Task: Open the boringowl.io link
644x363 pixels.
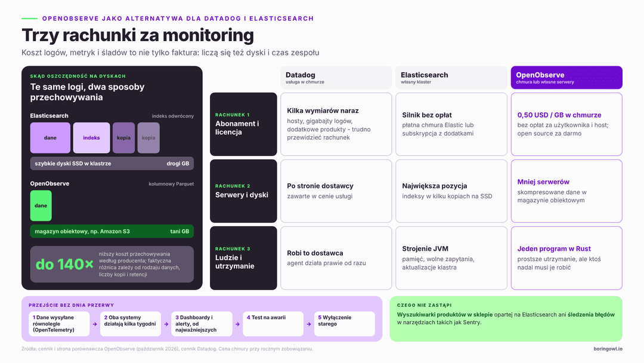Action: point(608,349)
